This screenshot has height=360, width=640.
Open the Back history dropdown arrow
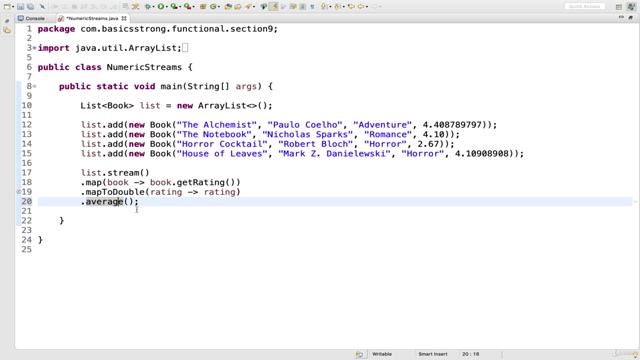[x=367, y=7]
